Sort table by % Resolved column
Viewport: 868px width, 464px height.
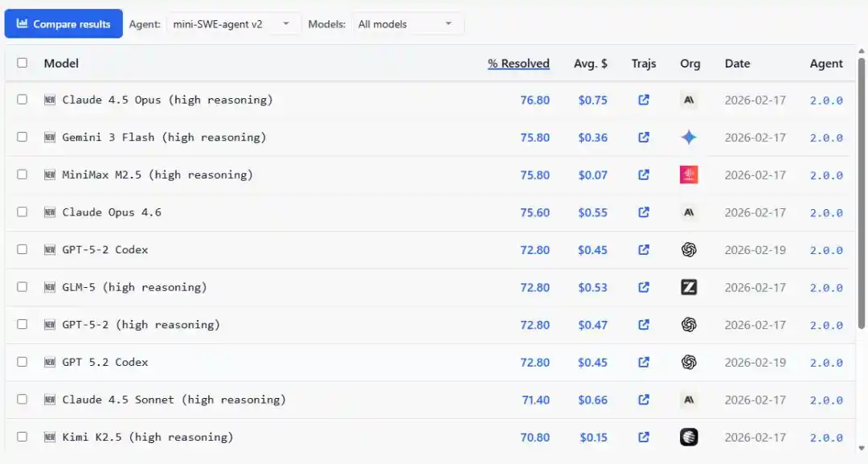tap(518, 64)
